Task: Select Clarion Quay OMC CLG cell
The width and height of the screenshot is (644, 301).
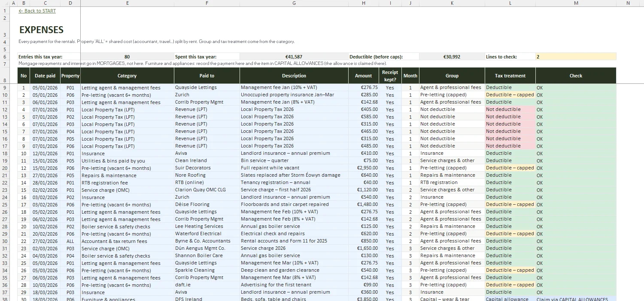Action: coord(207,190)
